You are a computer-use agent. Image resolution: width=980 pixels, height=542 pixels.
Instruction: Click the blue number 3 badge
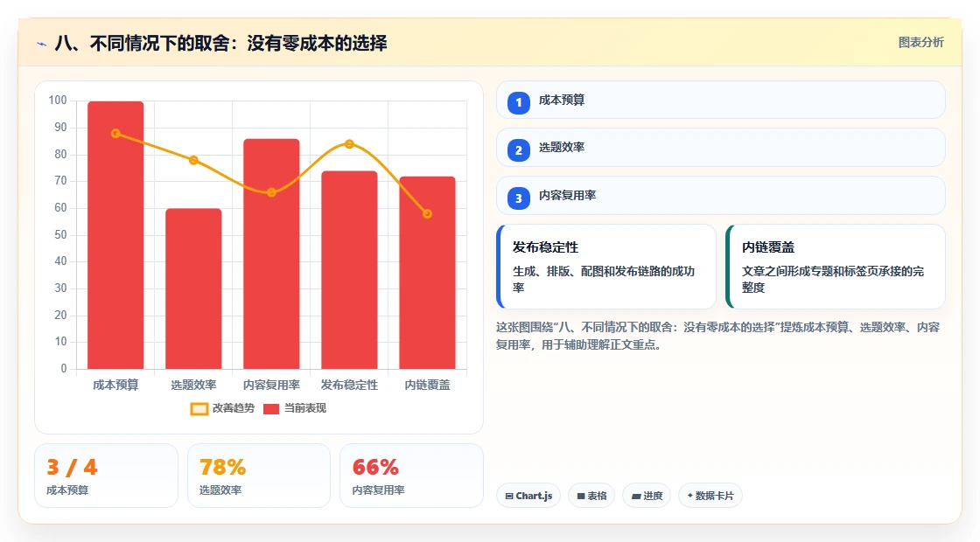click(519, 198)
